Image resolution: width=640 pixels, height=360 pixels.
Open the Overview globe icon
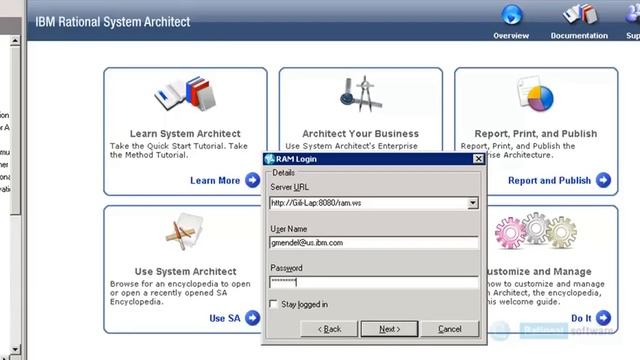coord(511,15)
